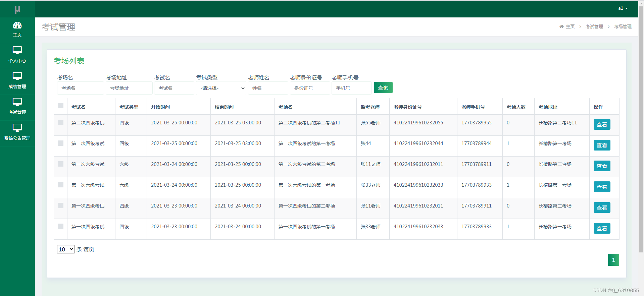Check the row for 第一次六级考试的第二考场
This screenshot has width=644, height=296.
(x=61, y=164)
